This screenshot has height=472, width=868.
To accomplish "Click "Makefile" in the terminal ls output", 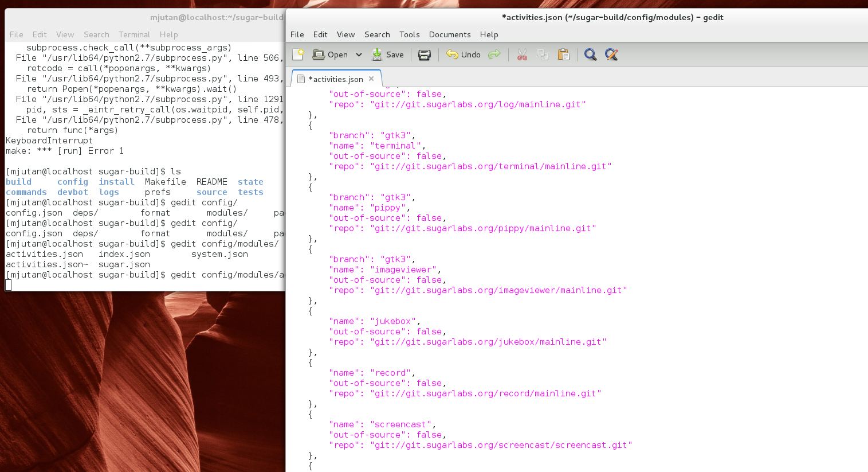I will (166, 182).
